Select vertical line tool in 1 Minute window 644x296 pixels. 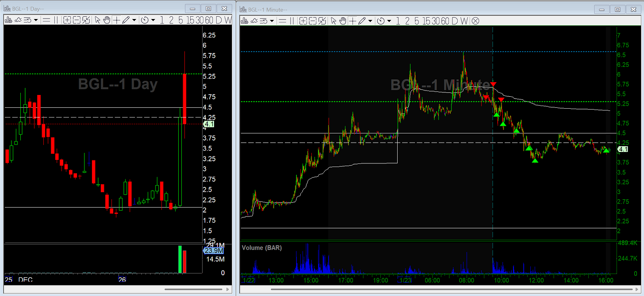point(292,20)
